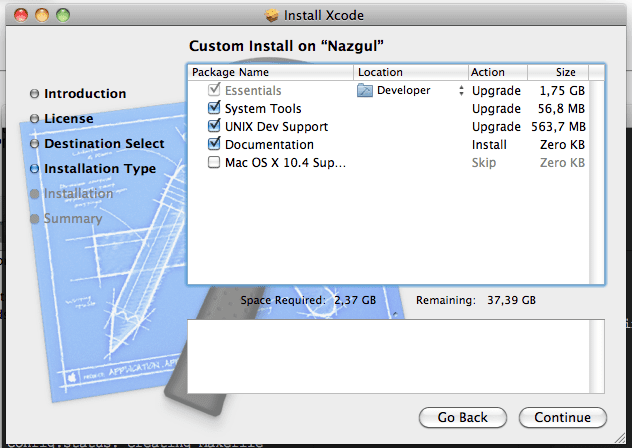Screen dimensions: 632x448
Task: Click the Xcode package icon in title bar
Action: click(x=273, y=15)
